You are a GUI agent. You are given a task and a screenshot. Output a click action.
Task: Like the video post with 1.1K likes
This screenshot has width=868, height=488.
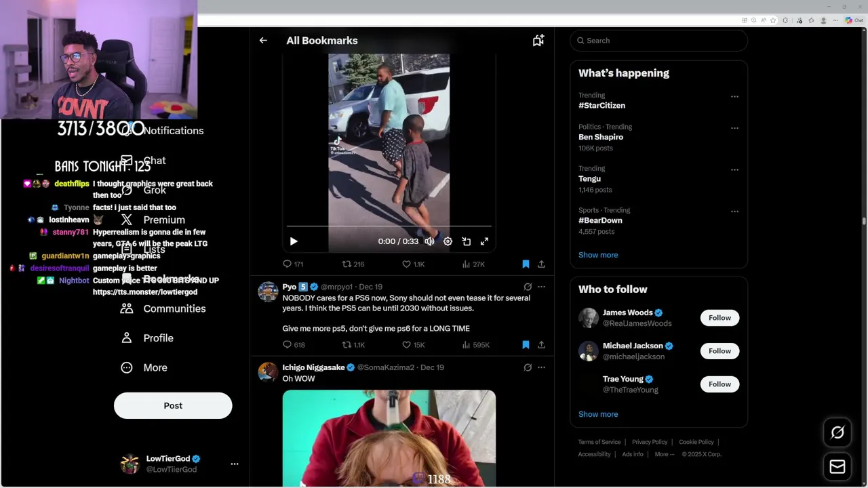point(413,264)
